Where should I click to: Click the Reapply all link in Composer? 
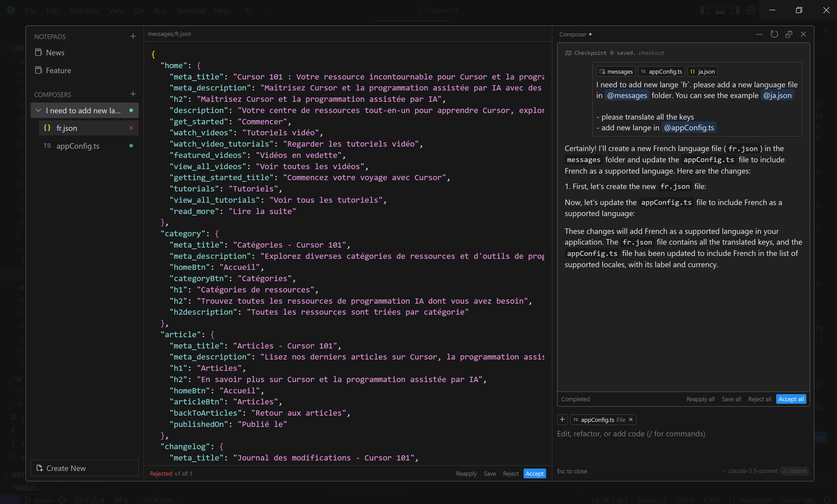701,399
